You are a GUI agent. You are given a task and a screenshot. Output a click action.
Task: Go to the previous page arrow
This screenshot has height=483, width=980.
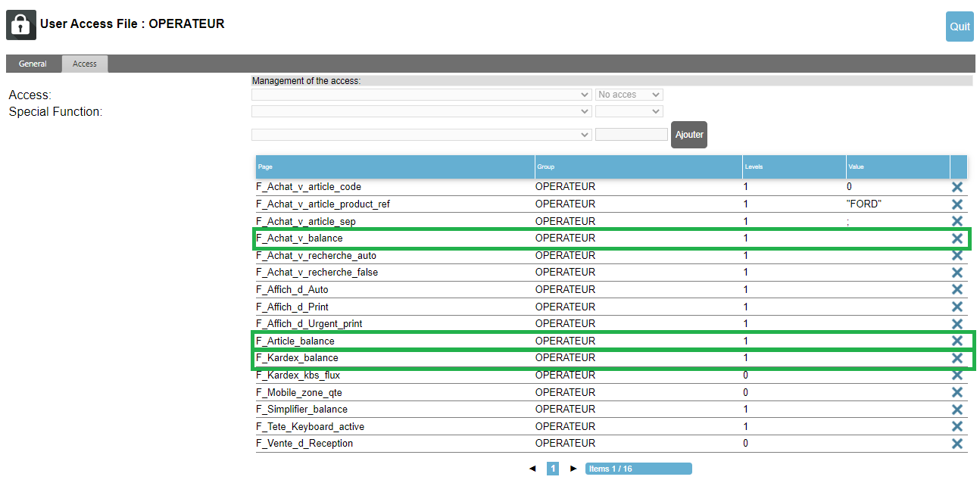pyautogui.click(x=532, y=469)
